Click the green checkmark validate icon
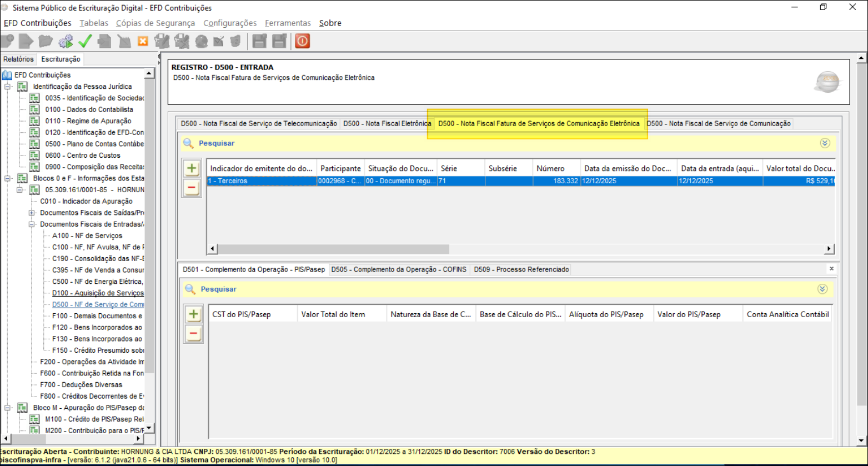The height and width of the screenshot is (466, 868). click(x=85, y=41)
